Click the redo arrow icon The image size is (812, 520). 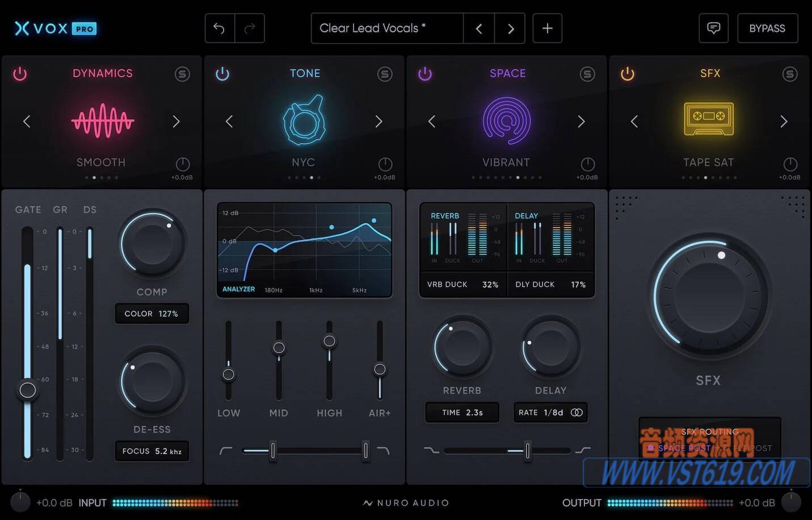[x=250, y=28]
